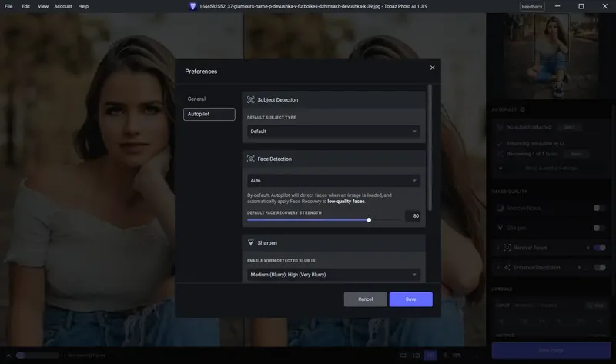Click the zoom magnifier icon in bottom bar
This screenshot has width=616, height=364.
446,356
